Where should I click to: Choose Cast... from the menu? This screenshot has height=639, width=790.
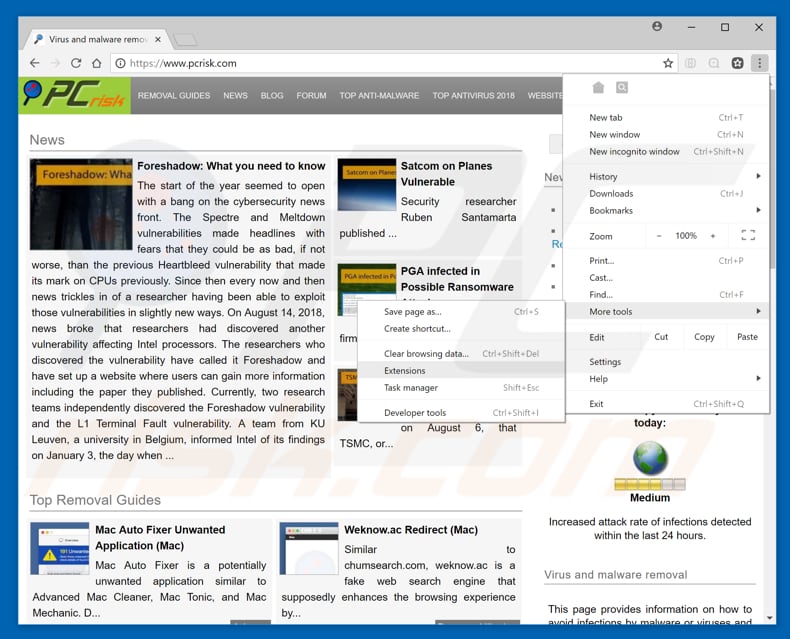pyautogui.click(x=667, y=278)
